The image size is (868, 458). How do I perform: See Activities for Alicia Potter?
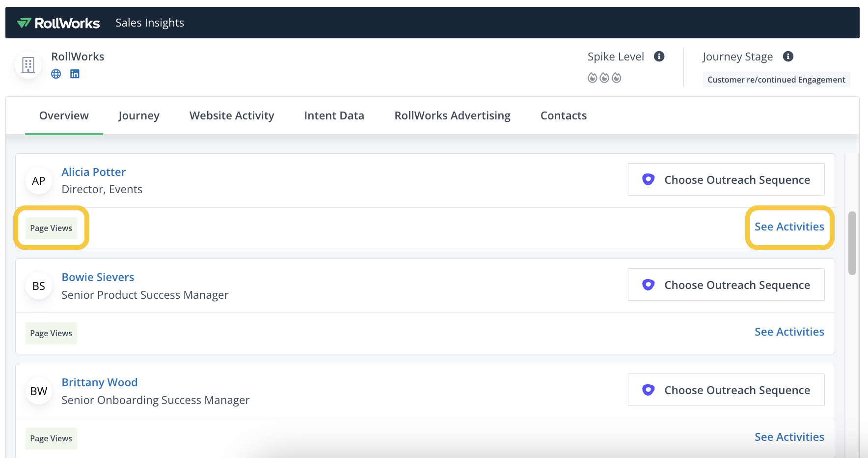pos(789,227)
